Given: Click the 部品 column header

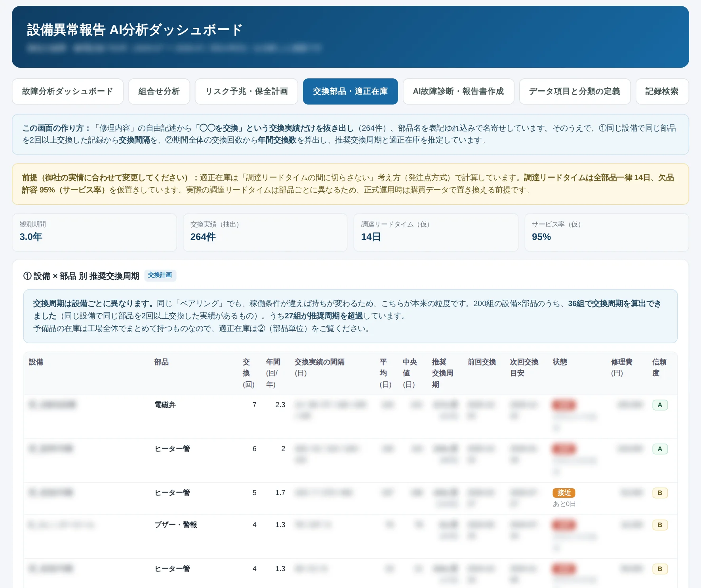Looking at the screenshot, I should pos(162,362).
